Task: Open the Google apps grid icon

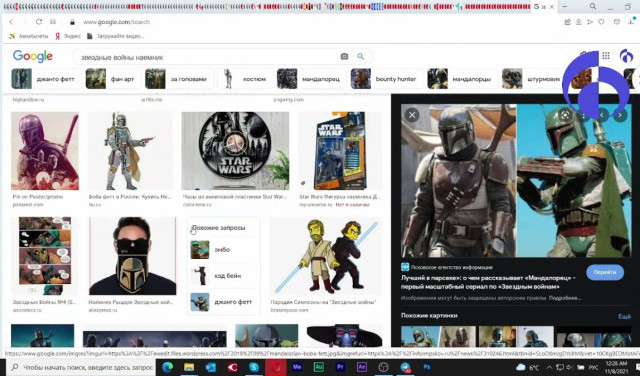Action: coord(606,55)
